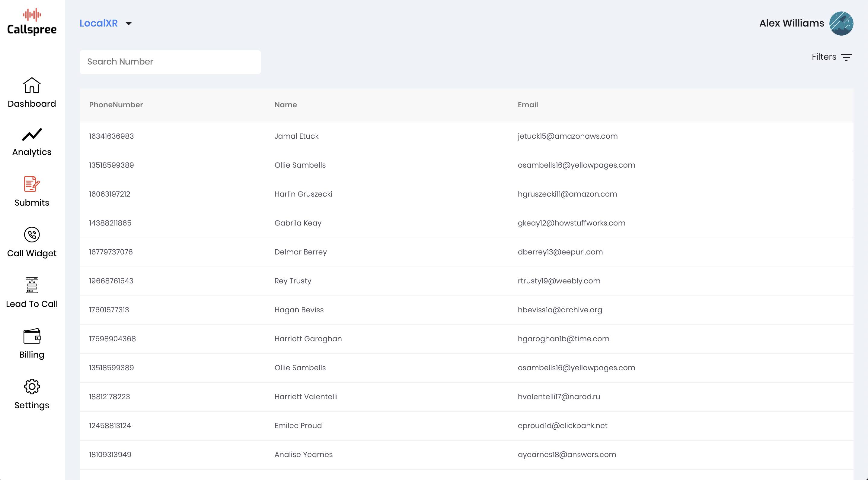The width and height of the screenshot is (868, 480).
Task: Click the name Rey Trusty
Action: [293, 281]
